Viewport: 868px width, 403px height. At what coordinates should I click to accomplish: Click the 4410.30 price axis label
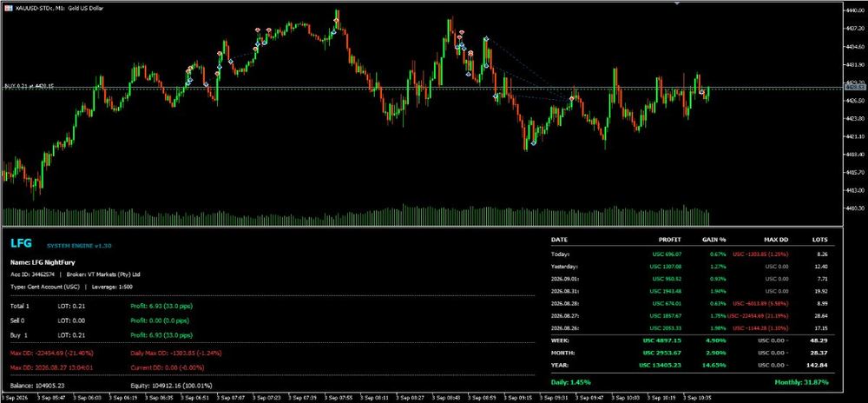tap(855, 208)
